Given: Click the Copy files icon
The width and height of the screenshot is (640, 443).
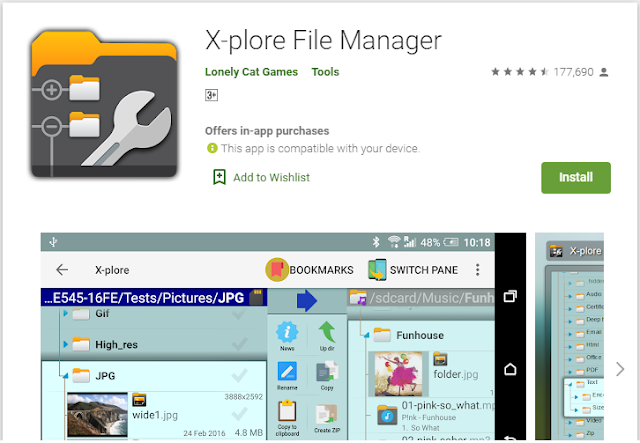Looking at the screenshot, I should [327, 372].
